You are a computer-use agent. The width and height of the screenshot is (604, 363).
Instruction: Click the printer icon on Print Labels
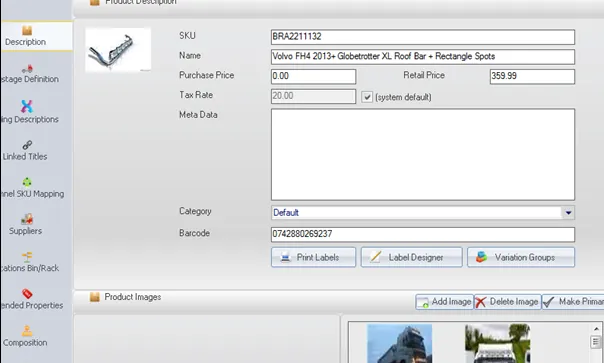click(x=285, y=257)
